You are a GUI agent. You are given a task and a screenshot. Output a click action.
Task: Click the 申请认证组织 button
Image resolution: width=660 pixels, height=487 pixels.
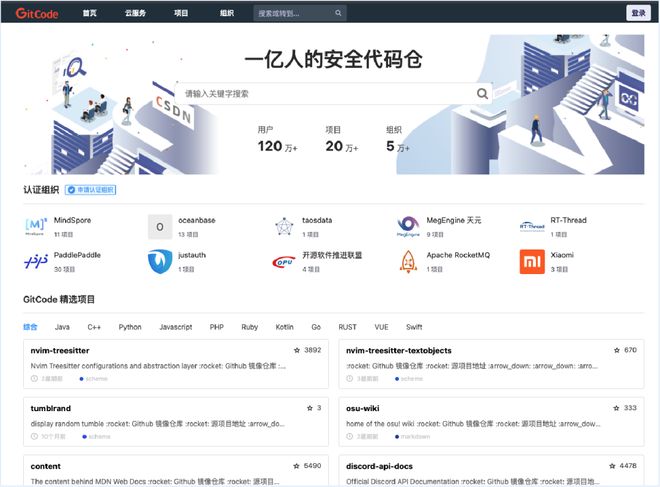pyautogui.click(x=91, y=190)
